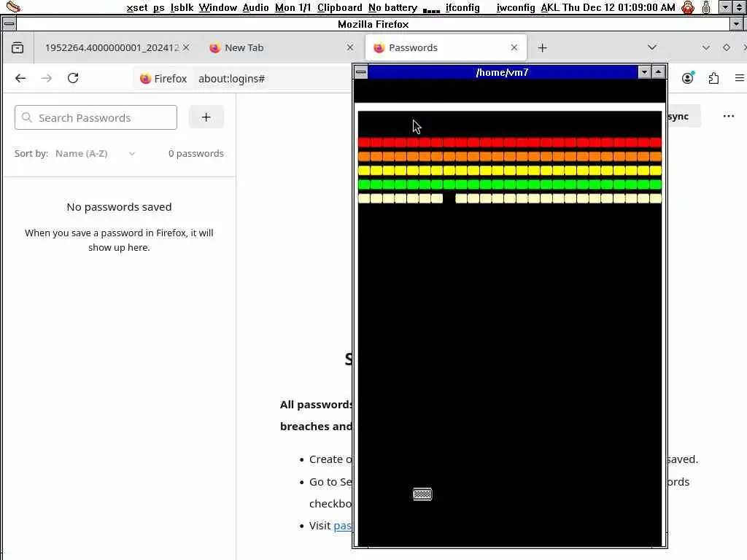Screen dimensions: 747x560
Task: Click the 0 passwords count text
Action: tap(196, 153)
